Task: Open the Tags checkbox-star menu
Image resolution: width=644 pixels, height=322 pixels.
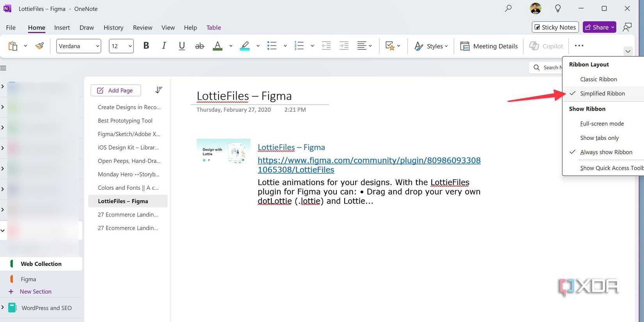Action: tap(393, 46)
